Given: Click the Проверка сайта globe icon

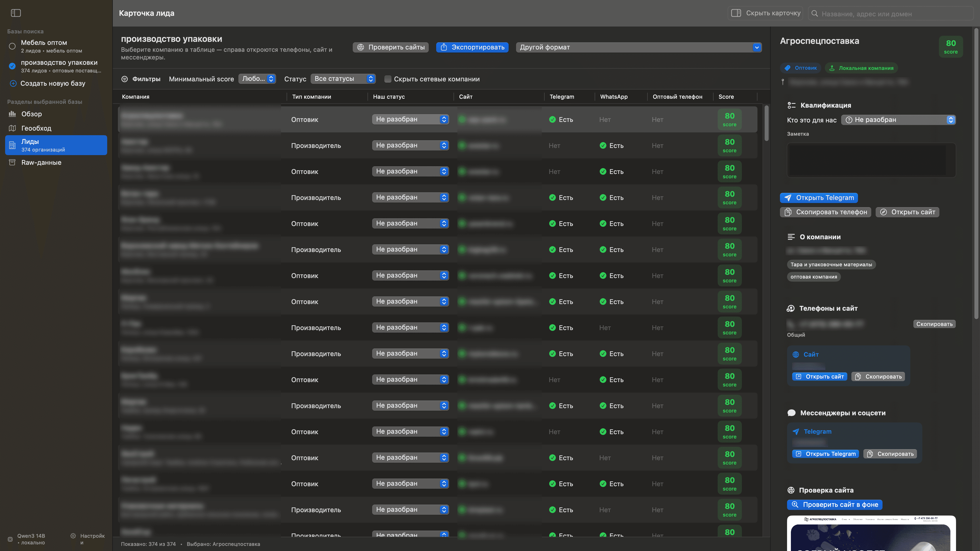Looking at the screenshot, I should pyautogui.click(x=791, y=490).
